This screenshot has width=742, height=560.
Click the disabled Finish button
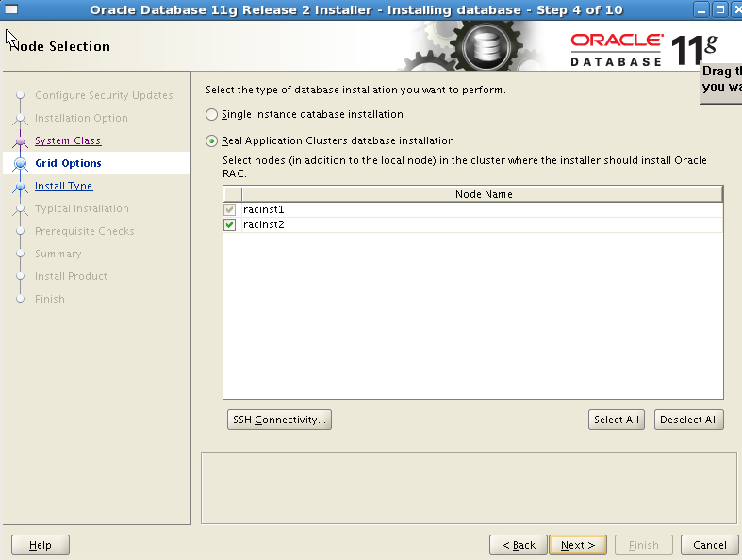[x=644, y=545]
